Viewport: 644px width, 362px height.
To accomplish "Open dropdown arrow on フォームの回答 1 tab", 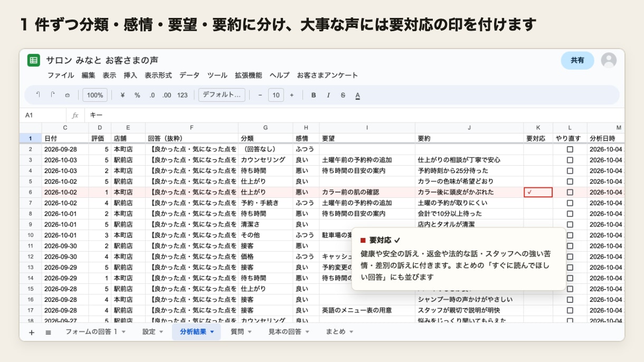I will [x=124, y=332].
